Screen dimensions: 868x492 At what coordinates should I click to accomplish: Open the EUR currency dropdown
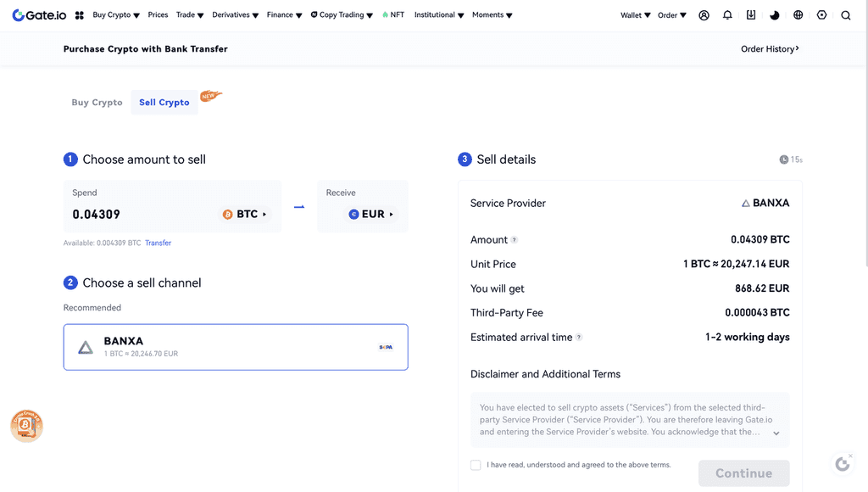(371, 215)
